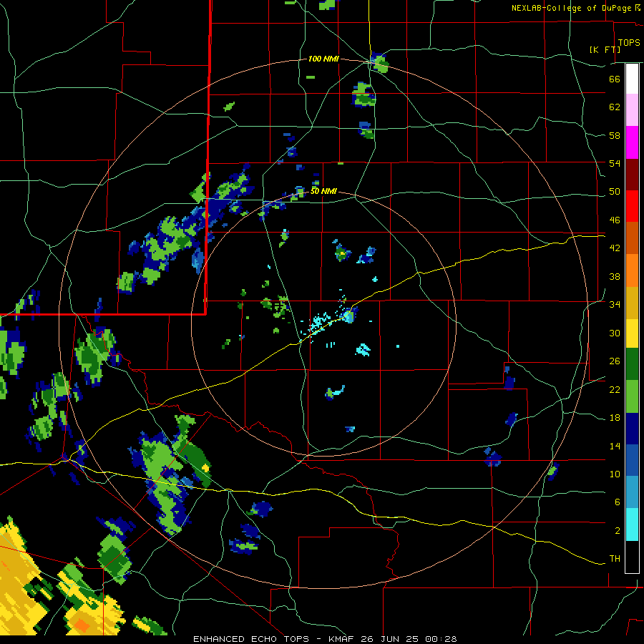Click the 66 legend value
This screenshot has width=644, height=644.
coord(615,79)
